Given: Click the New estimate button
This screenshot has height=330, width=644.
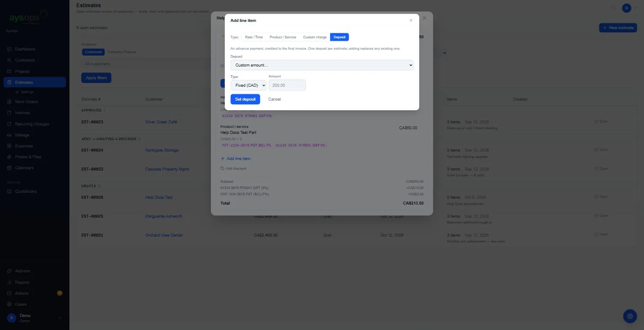Looking at the screenshot, I should click(618, 28).
